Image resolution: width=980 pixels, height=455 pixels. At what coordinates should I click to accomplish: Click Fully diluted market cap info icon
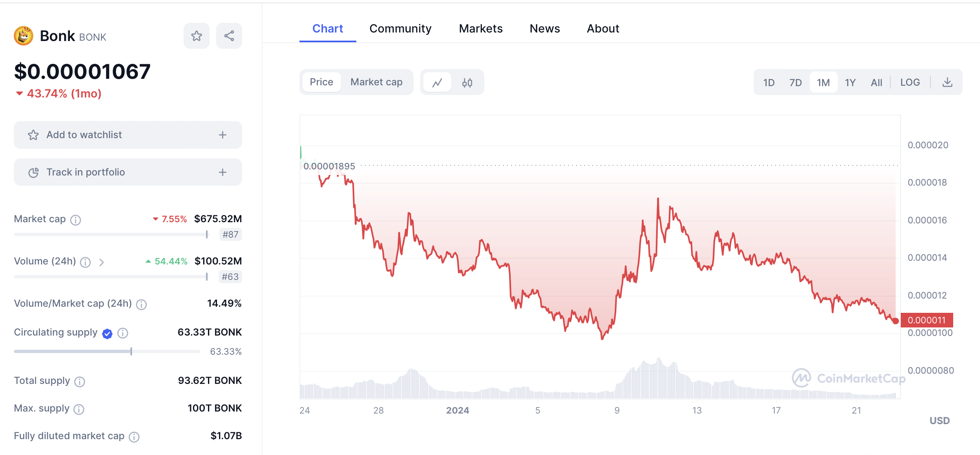click(134, 437)
